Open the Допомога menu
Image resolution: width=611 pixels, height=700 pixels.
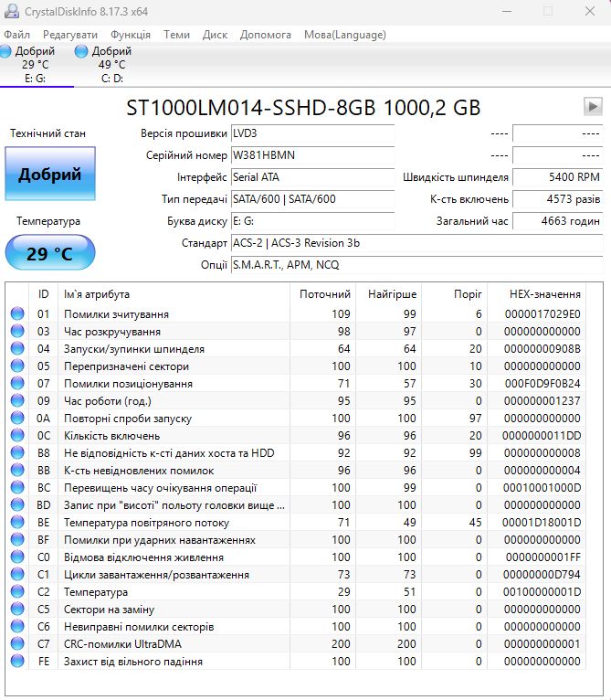click(266, 35)
